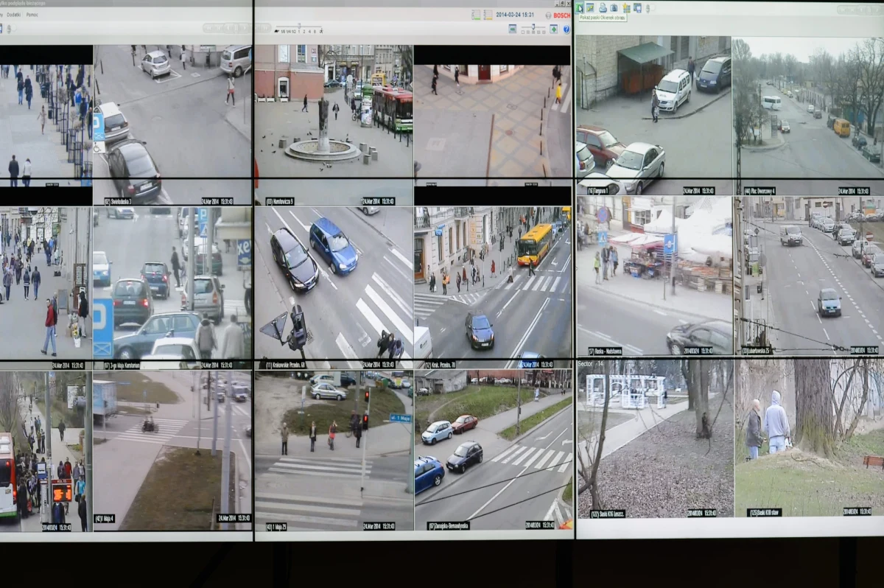The height and width of the screenshot is (588, 884).
Task: Open Help via the blue question mark icon
Action: (x=565, y=28)
